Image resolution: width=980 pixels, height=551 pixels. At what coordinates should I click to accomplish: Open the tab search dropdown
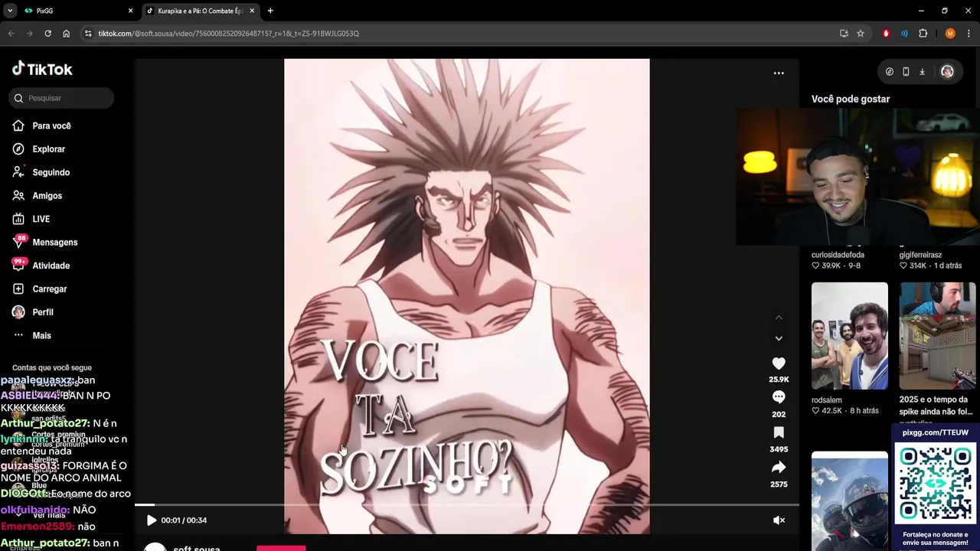point(10,11)
